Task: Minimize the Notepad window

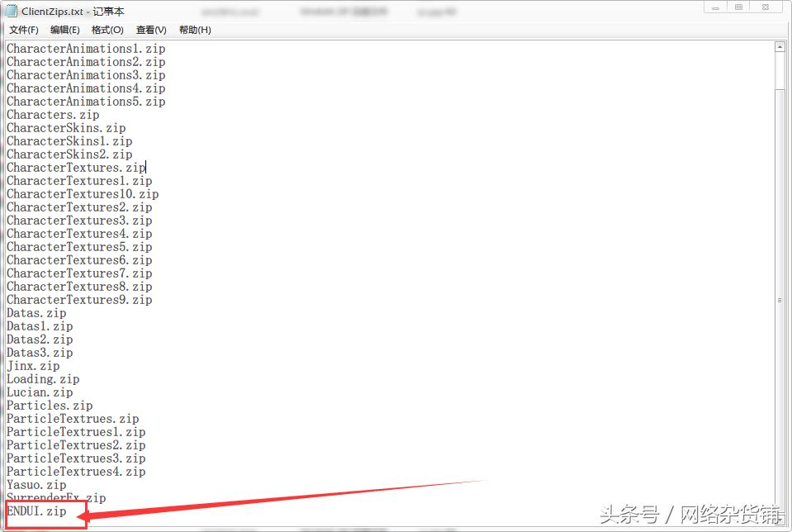Action: point(715,7)
